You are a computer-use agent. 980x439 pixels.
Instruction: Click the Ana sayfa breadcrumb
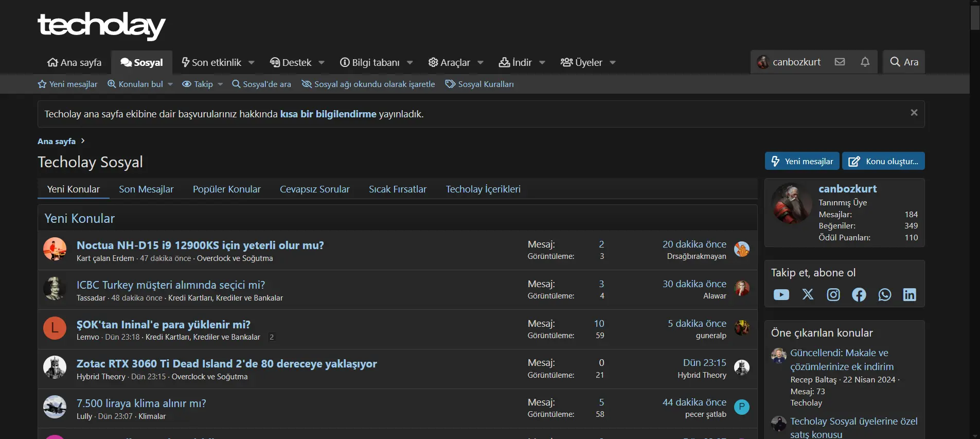[x=57, y=141]
